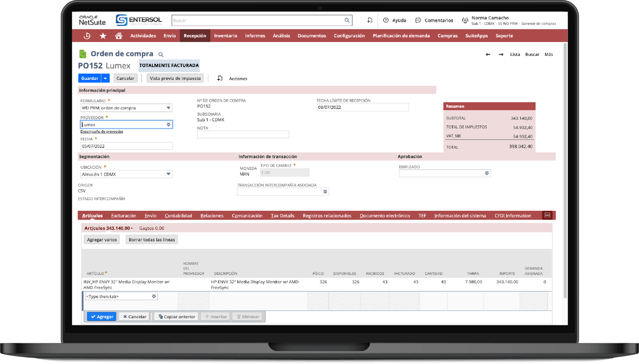639x364 pixels.
Task: Click the Copiar anterior button
Action: click(x=177, y=317)
